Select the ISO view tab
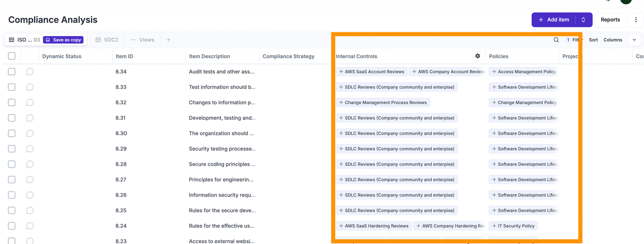This screenshot has height=244, width=644. tap(23, 40)
